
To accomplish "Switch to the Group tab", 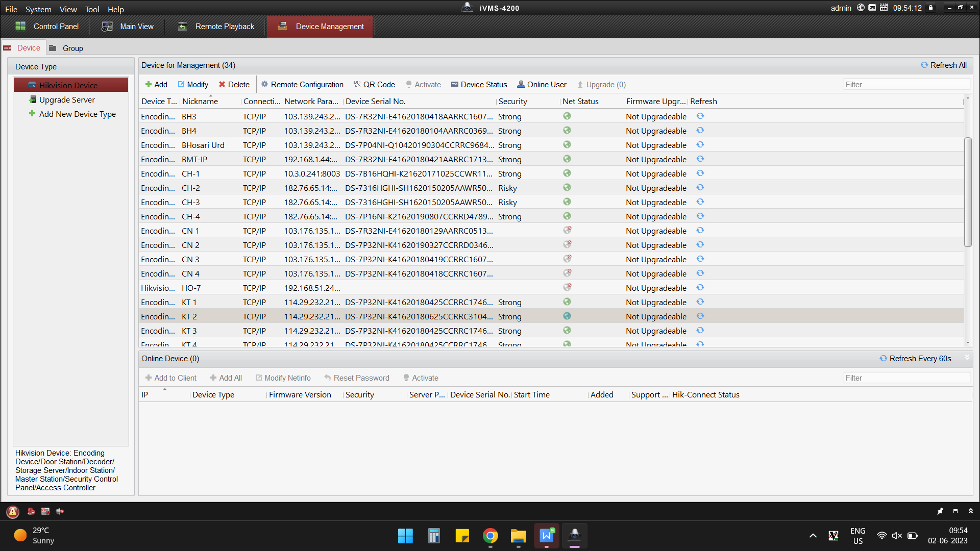I will 66,48.
